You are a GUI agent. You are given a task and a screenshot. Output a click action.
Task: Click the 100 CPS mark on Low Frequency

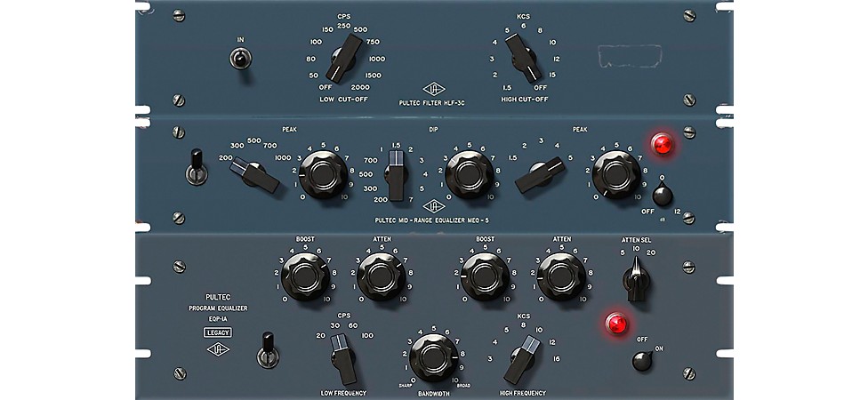(x=367, y=335)
